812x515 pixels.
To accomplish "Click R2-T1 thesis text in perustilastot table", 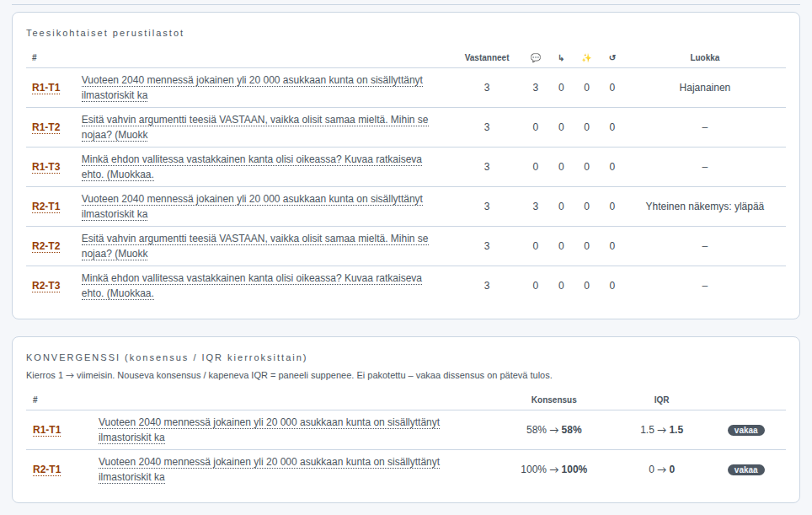I will click(x=252, y=207).
